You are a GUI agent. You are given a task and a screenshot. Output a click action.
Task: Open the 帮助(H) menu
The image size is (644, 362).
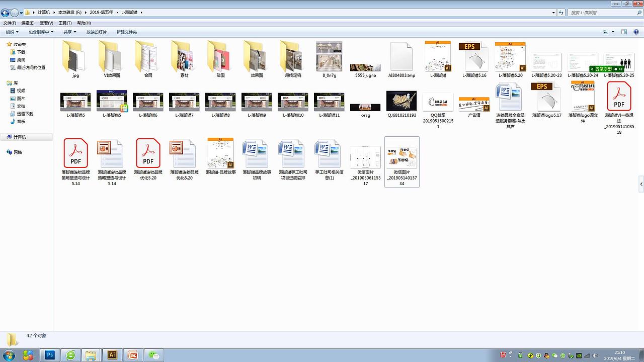tap(84, 23)
